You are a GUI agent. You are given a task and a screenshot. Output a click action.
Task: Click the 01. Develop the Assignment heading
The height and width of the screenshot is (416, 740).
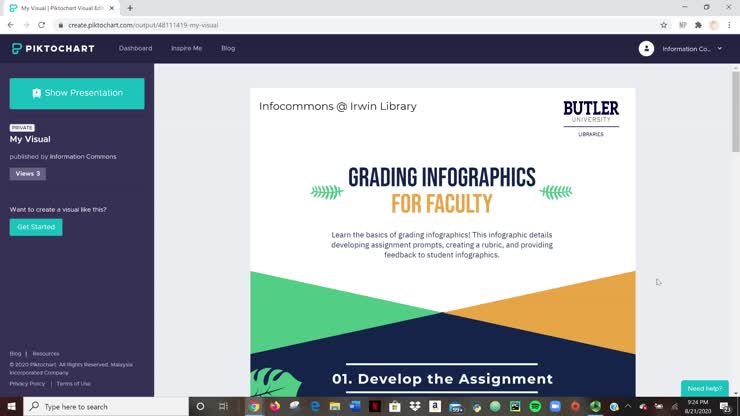pyautogui.click(x=442, y=379)
